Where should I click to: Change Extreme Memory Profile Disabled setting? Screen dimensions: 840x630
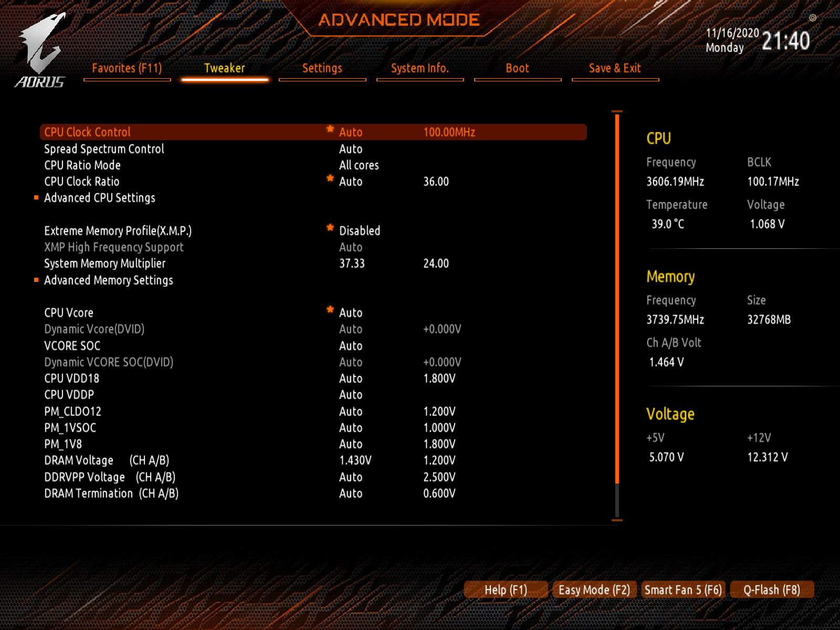click(x=360, y=231)
